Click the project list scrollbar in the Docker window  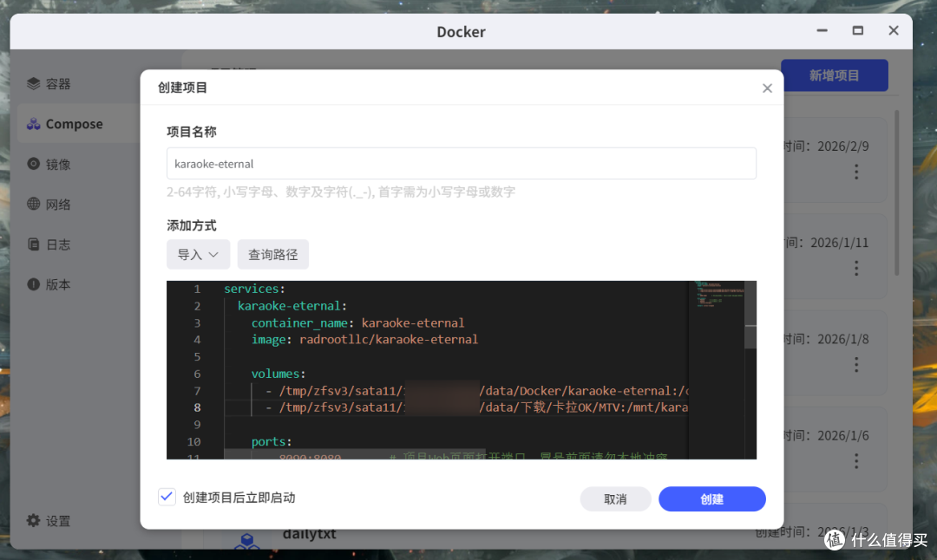point(896,192)
